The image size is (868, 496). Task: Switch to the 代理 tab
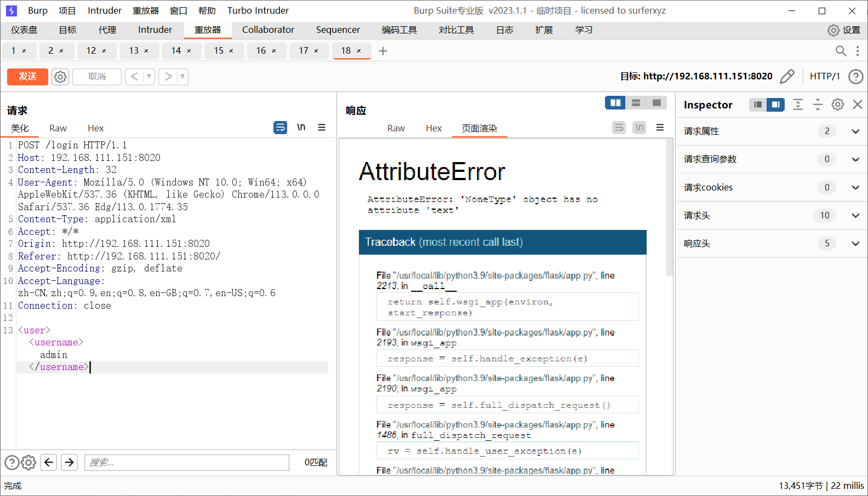107,30
